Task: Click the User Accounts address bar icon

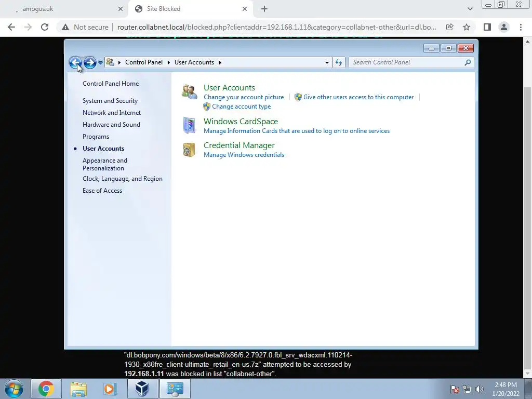Action: (x=110, y=62)
